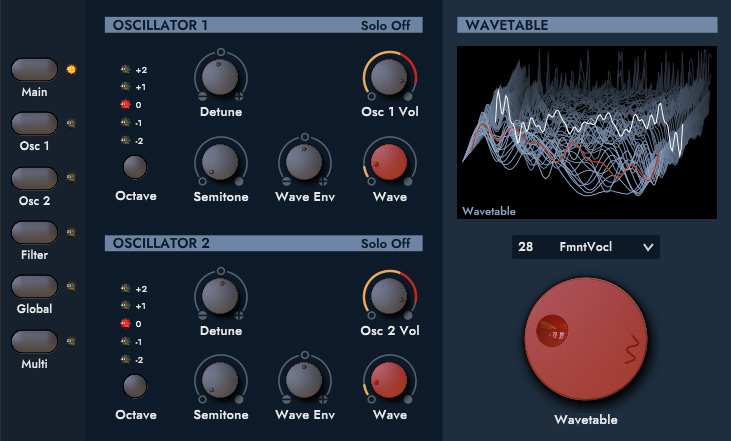Click the Oscillator 2 Semitone knob
Viewport: 731px width, 441px height.
click(220, 379)
